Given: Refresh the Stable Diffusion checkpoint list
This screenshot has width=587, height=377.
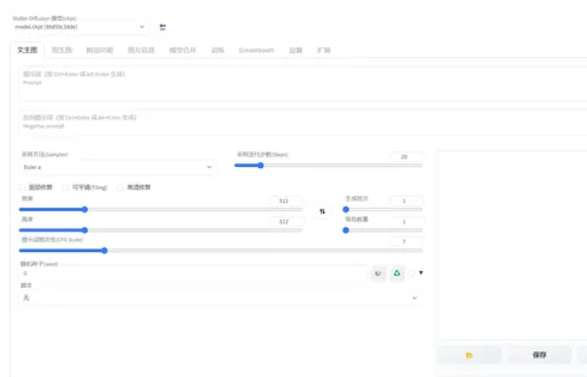Looking at the screenshot, I should click(x=162, y=27).
